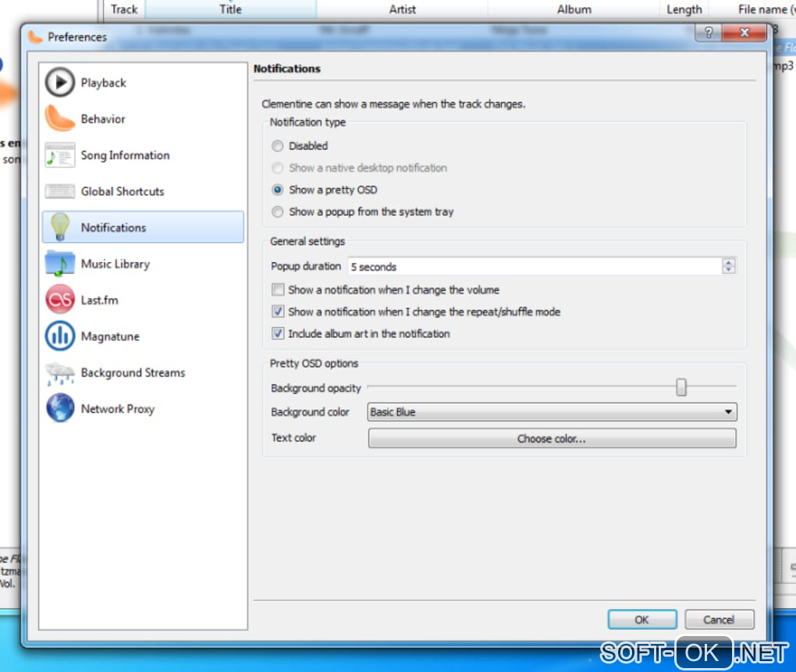Cancel the Preferences dialog
796x672 pixels.
coord(719,620)
